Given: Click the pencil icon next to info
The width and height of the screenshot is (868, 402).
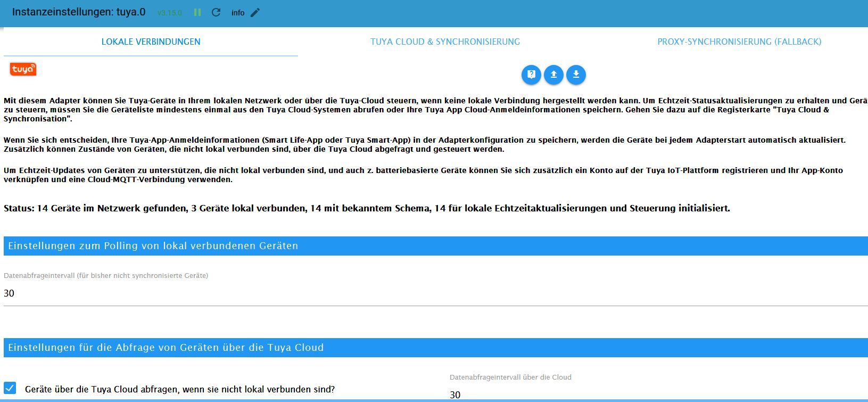Looking at the screenshot, I should click(255, 12).
